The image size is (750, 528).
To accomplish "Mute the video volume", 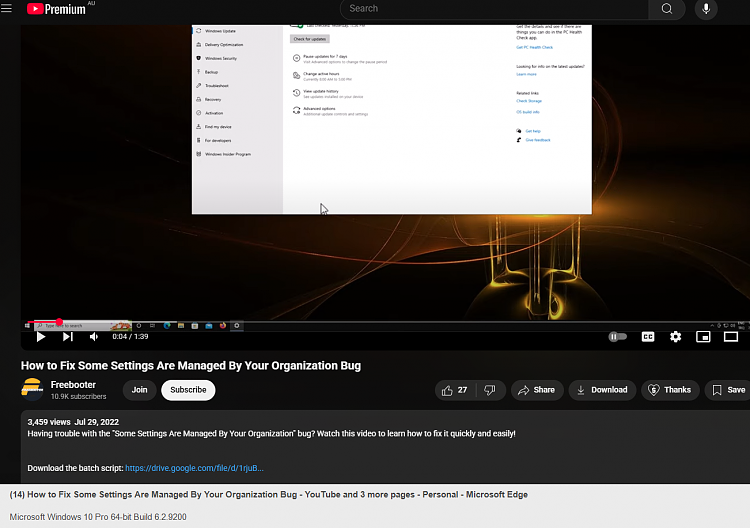I will [x=94, y=337].
